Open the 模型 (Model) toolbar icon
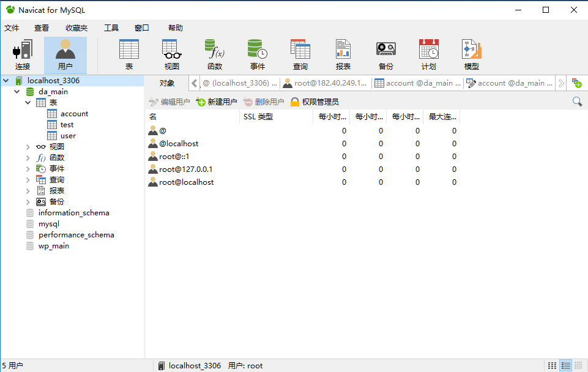588x372 pixels. (471, 55)
